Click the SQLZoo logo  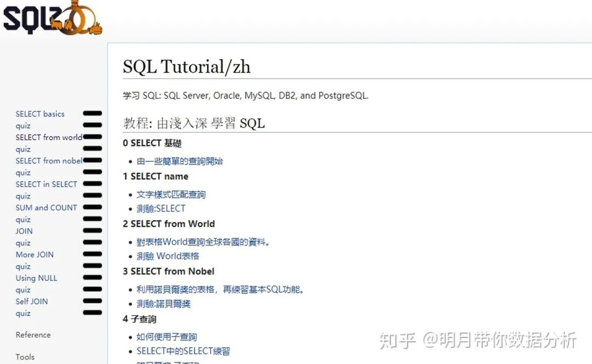point(53,18)
